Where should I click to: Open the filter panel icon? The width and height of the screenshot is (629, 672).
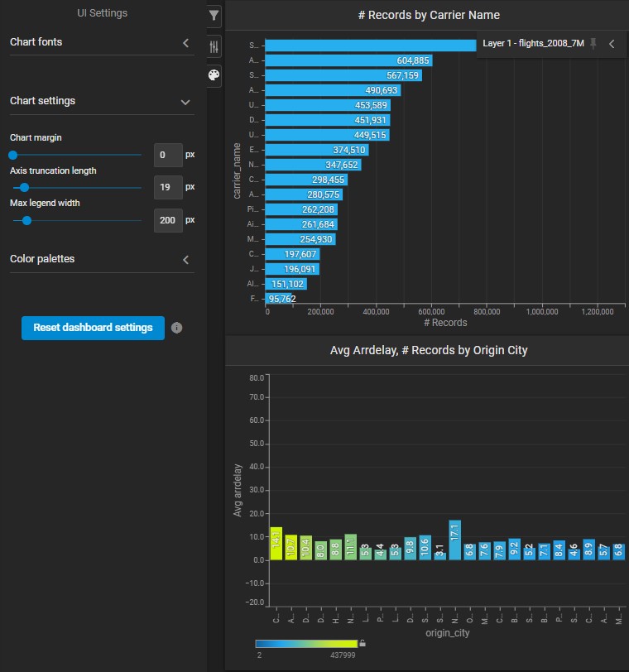pyautogui.click(x=214, y=15)
